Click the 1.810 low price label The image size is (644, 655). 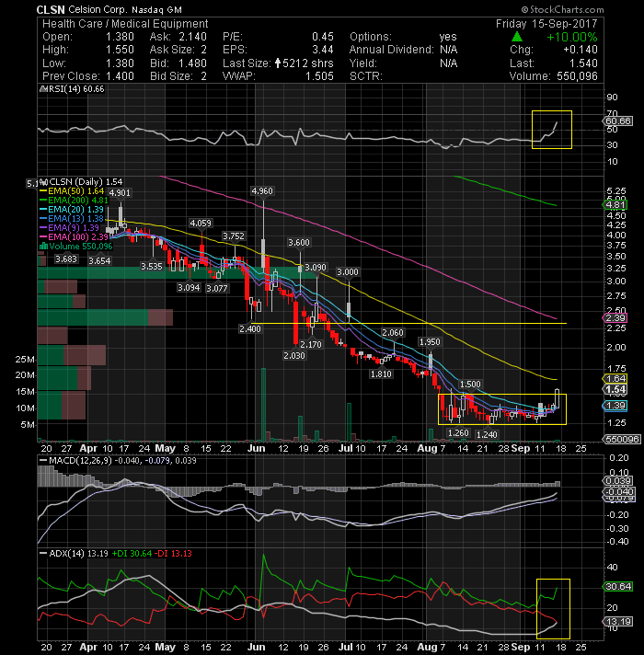(381, 373)
